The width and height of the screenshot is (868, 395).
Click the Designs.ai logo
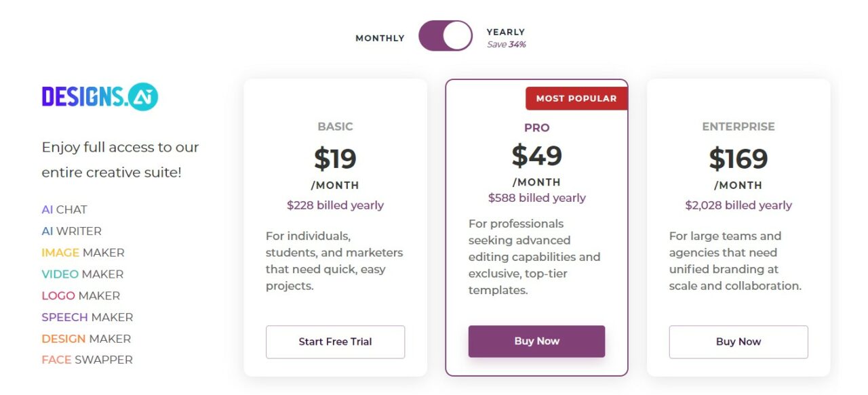click(x=100, y=97)
